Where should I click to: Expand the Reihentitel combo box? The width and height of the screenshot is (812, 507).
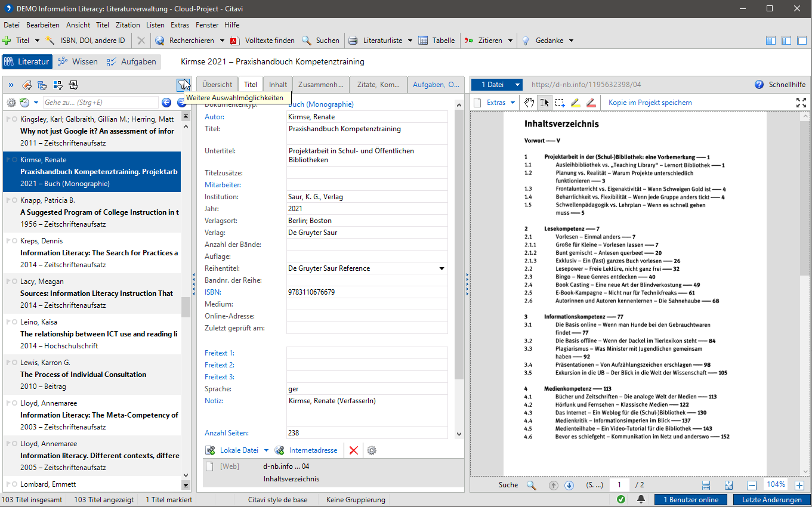point(442,268)
